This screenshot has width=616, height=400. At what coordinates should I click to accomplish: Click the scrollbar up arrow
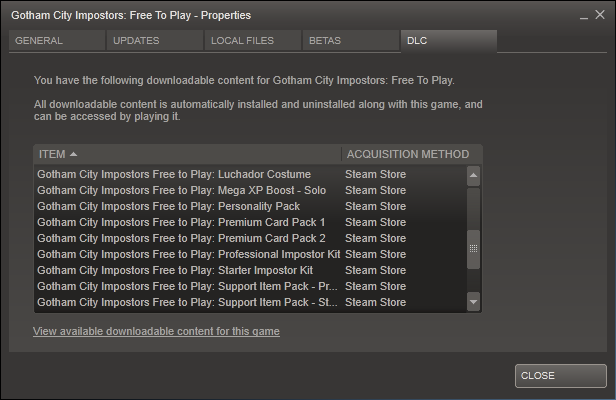click(473, 176)
